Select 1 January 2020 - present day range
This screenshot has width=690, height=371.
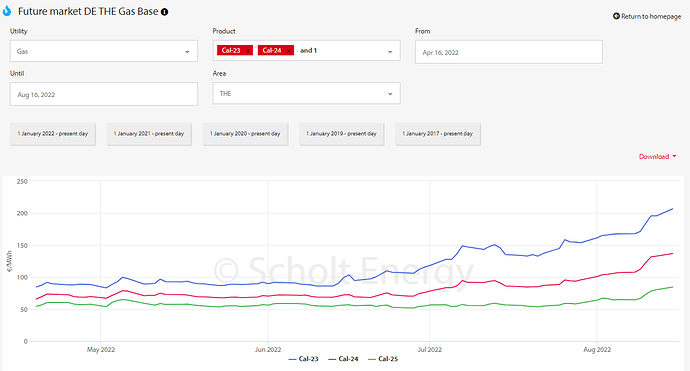(x=245, y=134)
